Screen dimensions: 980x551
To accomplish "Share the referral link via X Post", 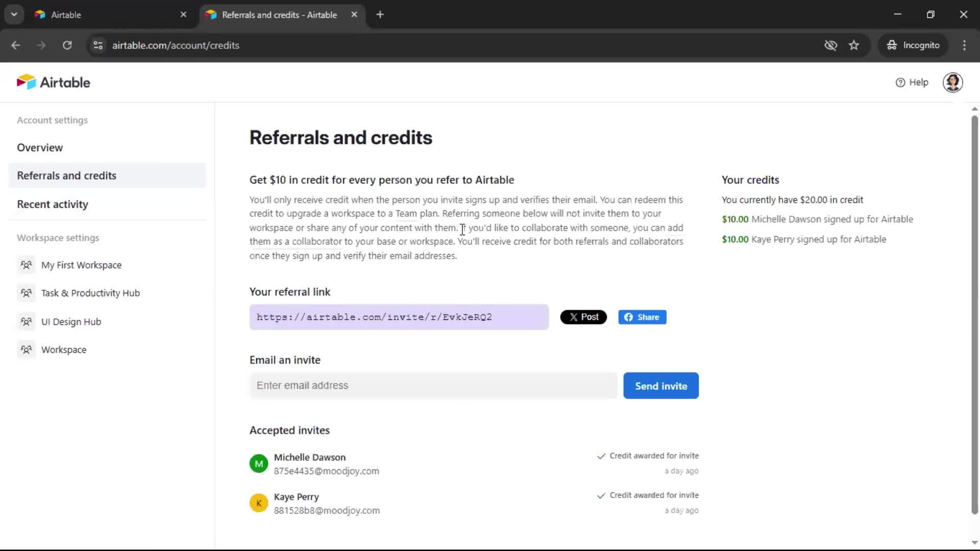I will [583, 317].
